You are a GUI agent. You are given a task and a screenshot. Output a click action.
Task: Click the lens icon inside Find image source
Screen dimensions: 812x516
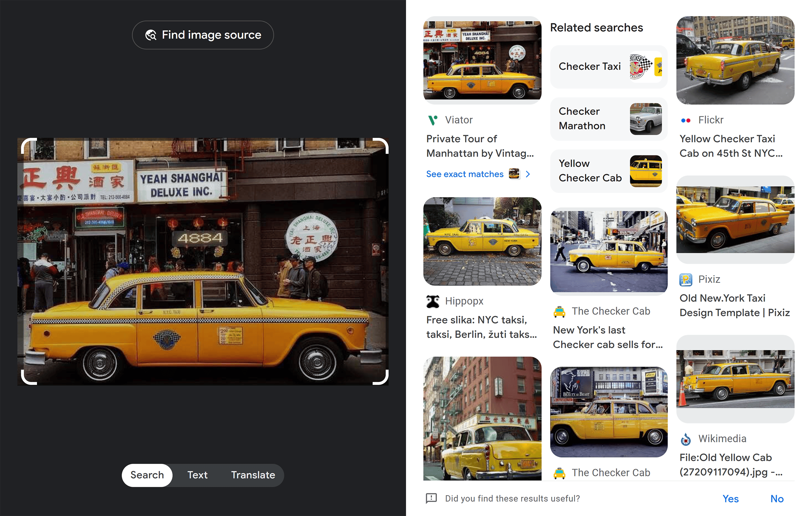point(151,35)
